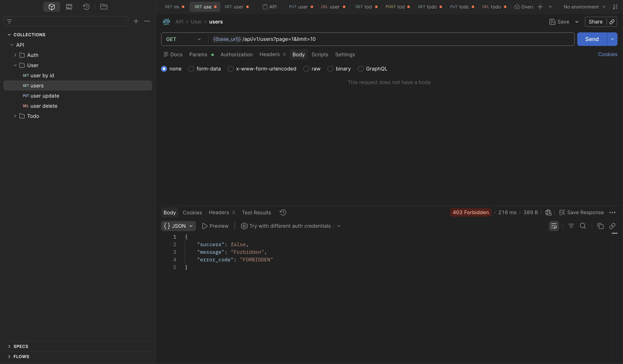Click the Save Response button
The width and height of the screenshot is (623, 364).
(x=581, y=212)
